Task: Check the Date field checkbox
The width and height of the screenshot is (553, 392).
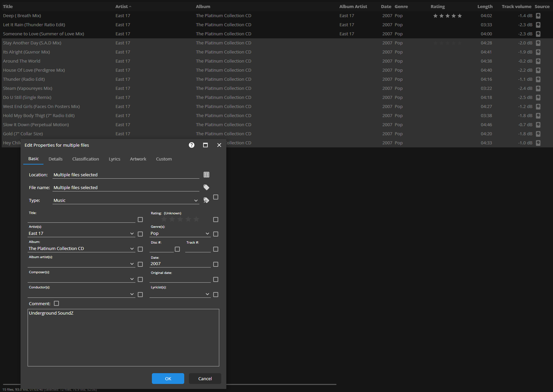Action: click(216, 264)
